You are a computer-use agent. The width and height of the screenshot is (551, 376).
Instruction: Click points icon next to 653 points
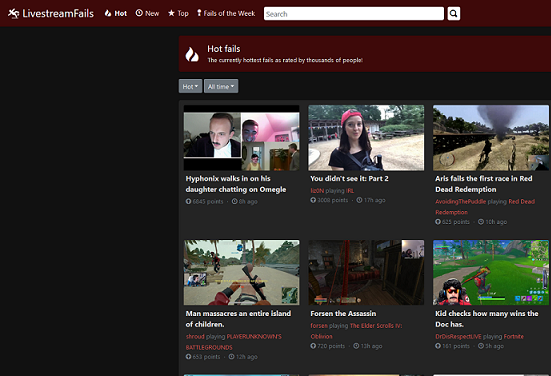(x=188, y=357)
